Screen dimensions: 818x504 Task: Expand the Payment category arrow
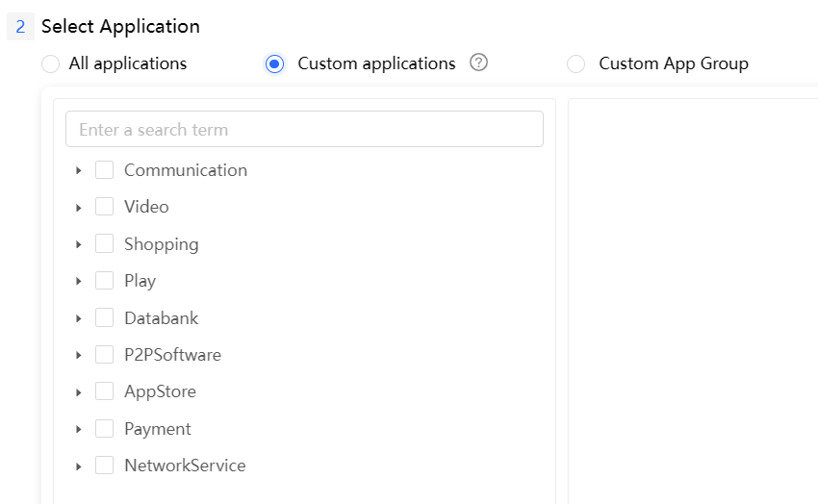79,429
